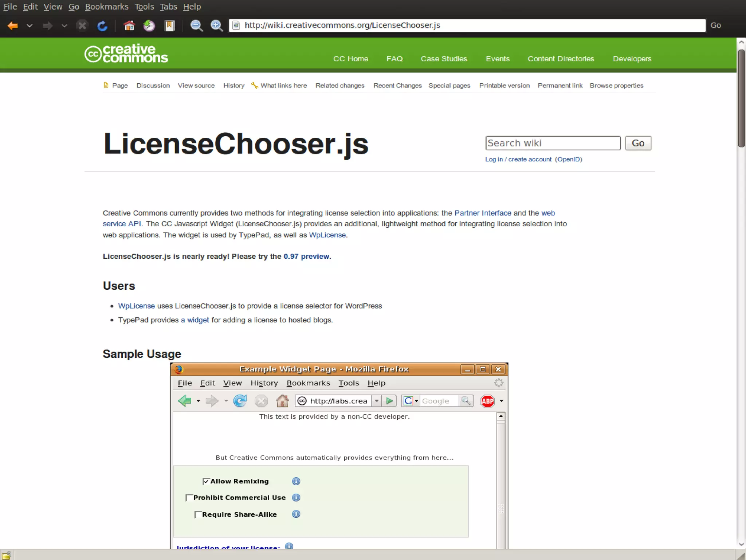Click into the Search wiki field
The image size is (746, 560).
coord(553,143)
